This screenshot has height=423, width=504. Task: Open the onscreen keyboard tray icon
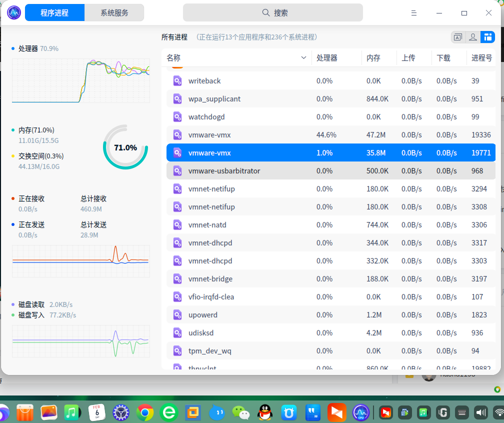click(462, 412)
